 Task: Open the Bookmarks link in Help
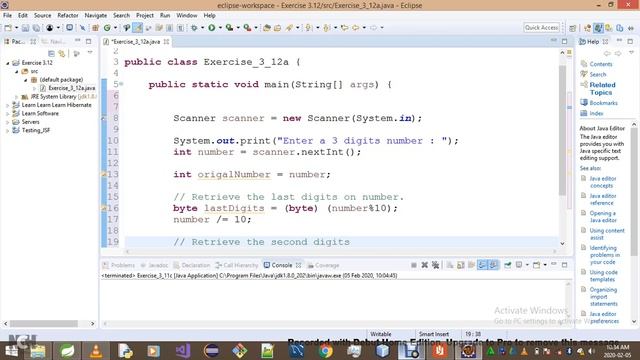[x=603, y=103]
